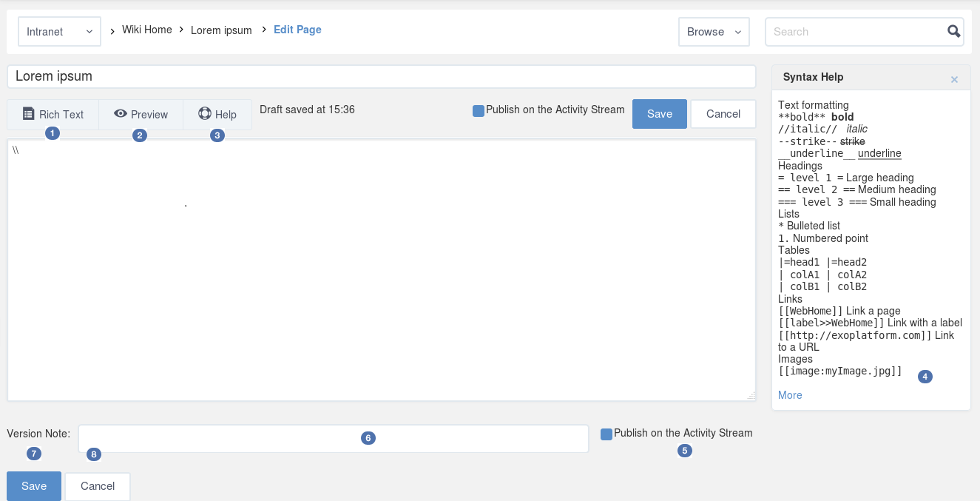The image size is (980, 501).
Task: Click the '[[label>>WebHome]] Link with a label' line
Action: click(x=870, y=323)
